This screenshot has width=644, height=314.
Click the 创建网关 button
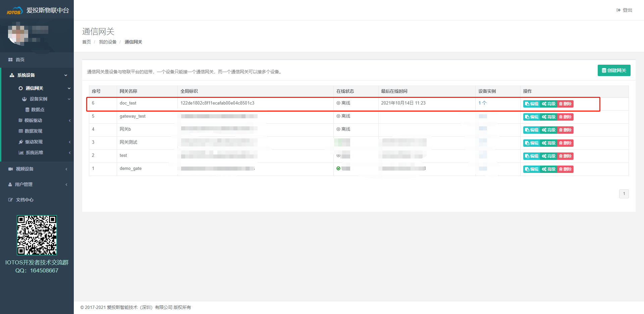point(614,70)
